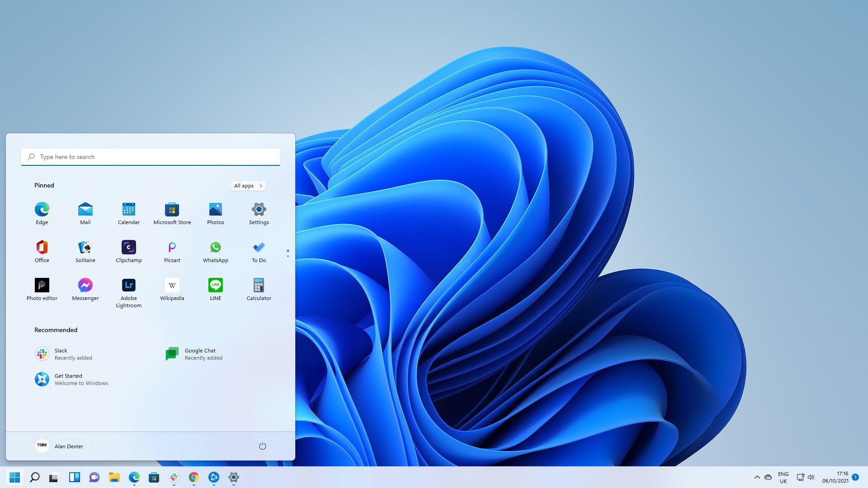The height and width of the screenshot is (488, 868).
Task: Open the Start Menu search field
Action: (x=151, y=156)
